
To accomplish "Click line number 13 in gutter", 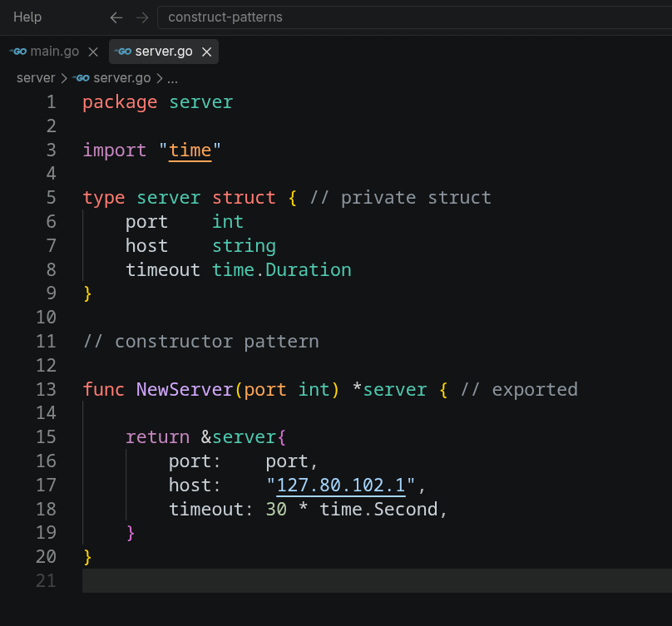I will click(x=46, y=389).
